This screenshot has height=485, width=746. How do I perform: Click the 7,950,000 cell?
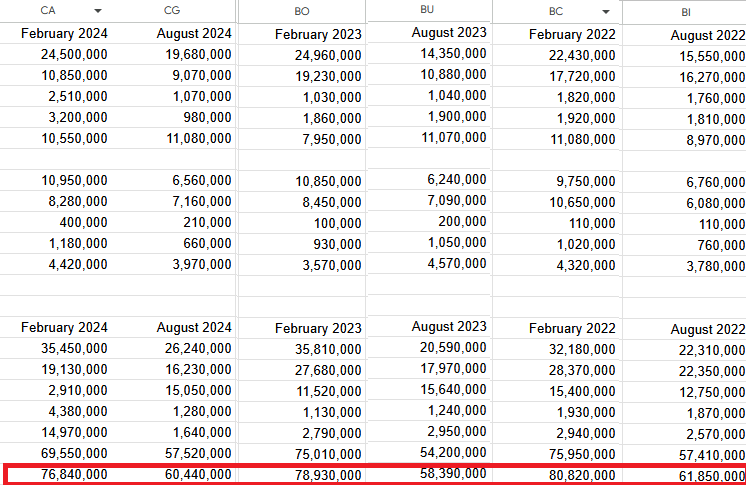(332, 139)
